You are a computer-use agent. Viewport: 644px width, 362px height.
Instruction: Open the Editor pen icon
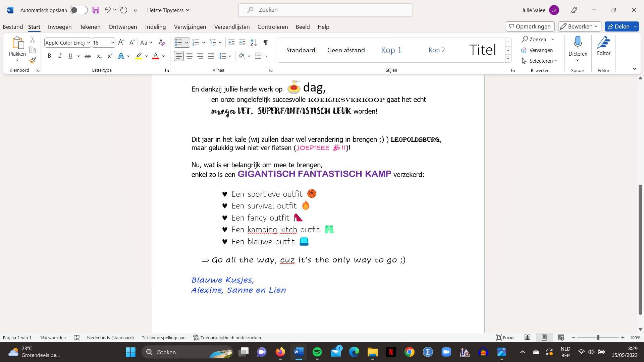pyautogui.click(x=603, y=43)
